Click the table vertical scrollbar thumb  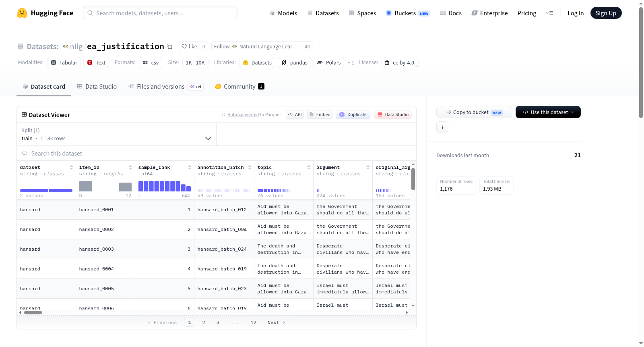(413, 179)
